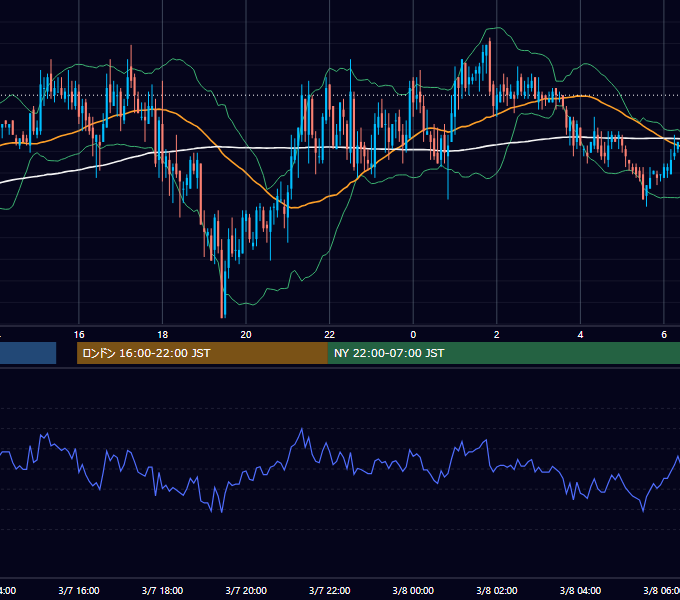Click the 0 hour label on price chart axis

click(413, 335)
